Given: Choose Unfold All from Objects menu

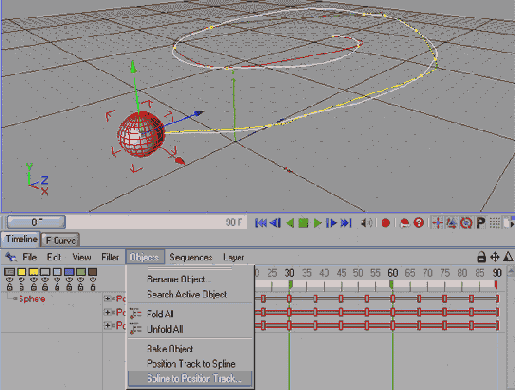Looking at the screenshot, I should (190, 329).
